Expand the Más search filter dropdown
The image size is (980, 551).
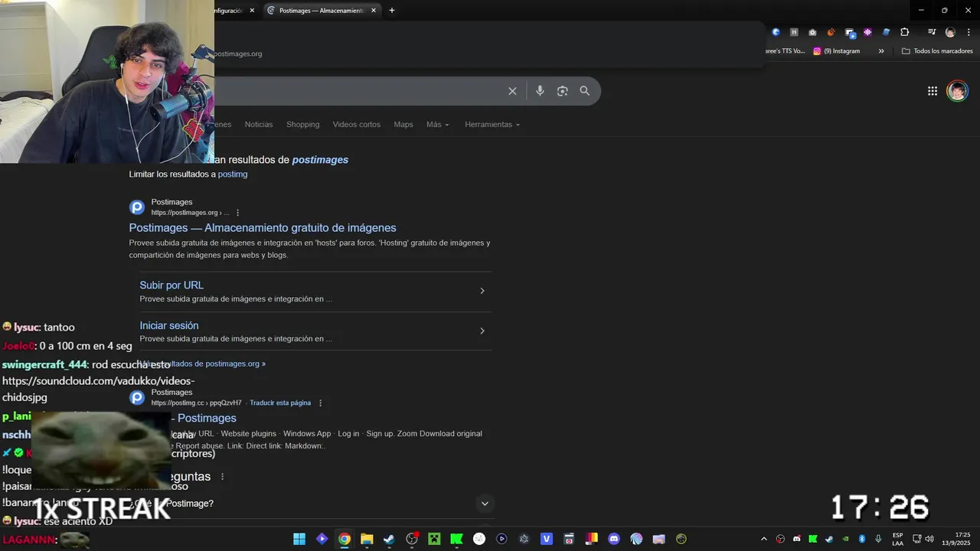click(438, 125)
